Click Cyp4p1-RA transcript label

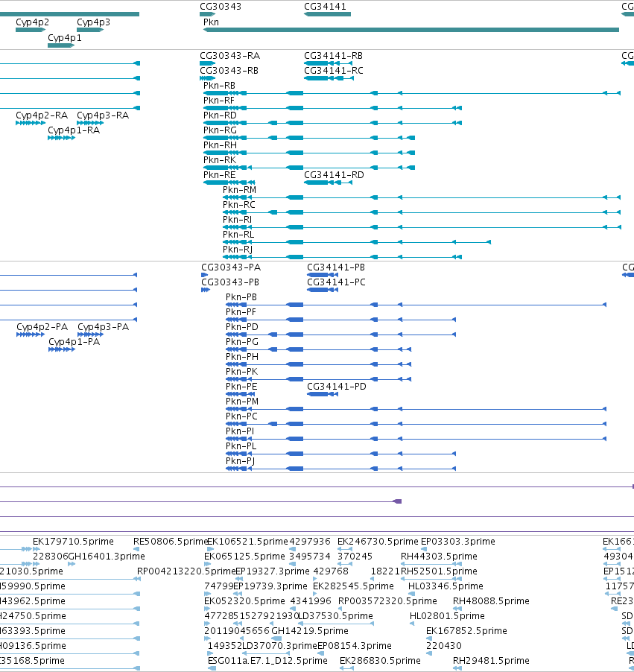[x=74, y=130]
